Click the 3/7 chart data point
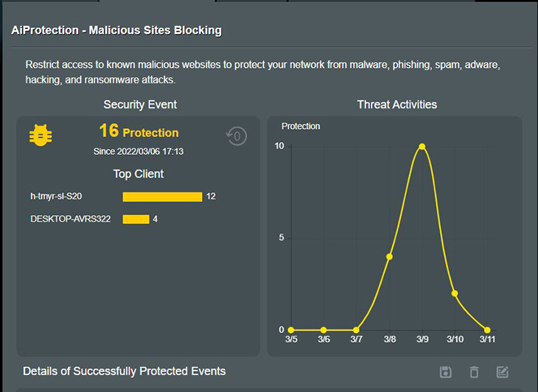Image resolution: width=538 pixels, height=392 pixels. coord(356,330)
